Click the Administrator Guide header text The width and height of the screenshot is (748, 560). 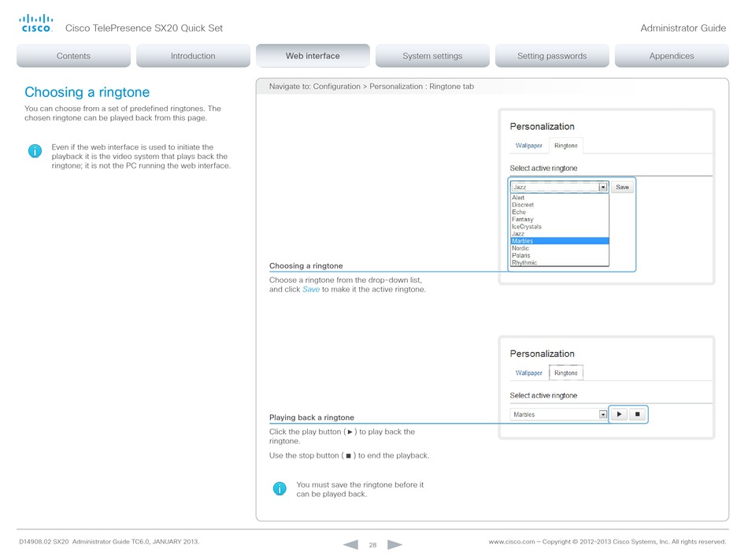coord(683,28)
